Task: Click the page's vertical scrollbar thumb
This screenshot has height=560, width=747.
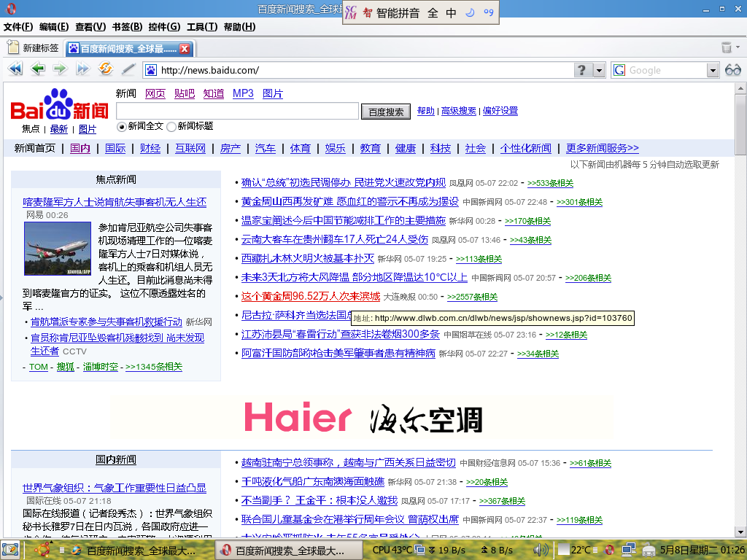Action: click(x=740, y=124)
